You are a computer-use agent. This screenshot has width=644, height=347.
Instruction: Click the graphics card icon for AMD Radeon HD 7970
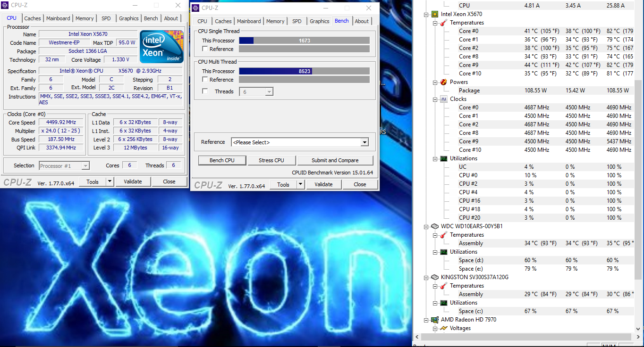[x=434, y=320]
